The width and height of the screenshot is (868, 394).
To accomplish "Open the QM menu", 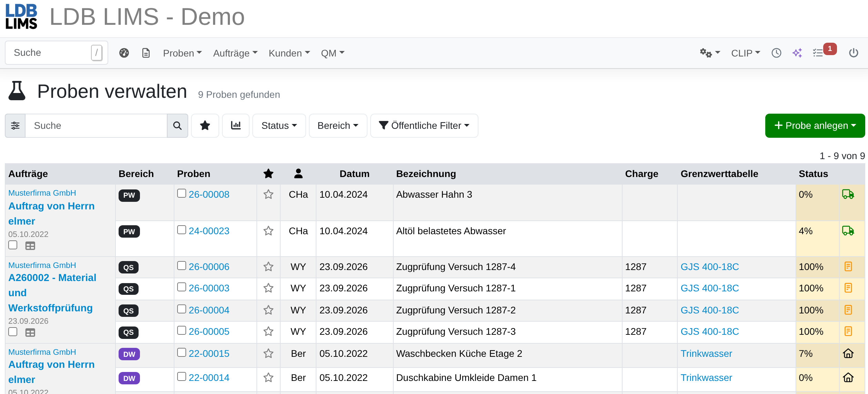I will coord(333,53).
